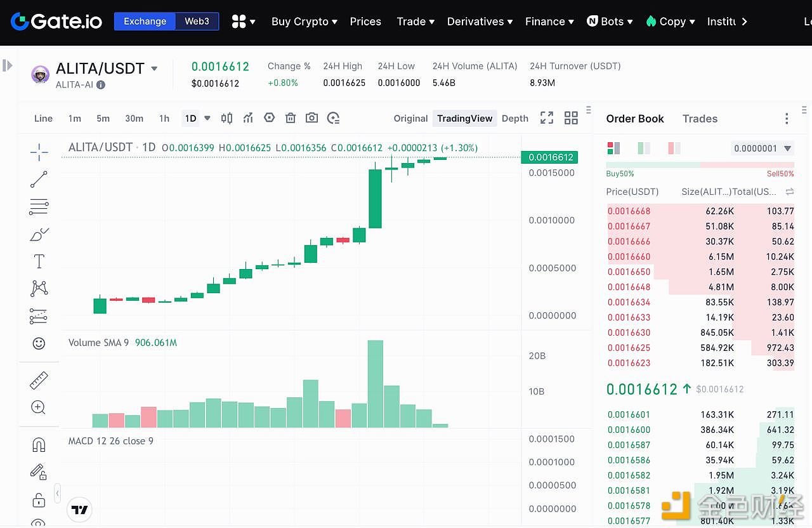Open the Copy trading menu

[x=670, y=22]
